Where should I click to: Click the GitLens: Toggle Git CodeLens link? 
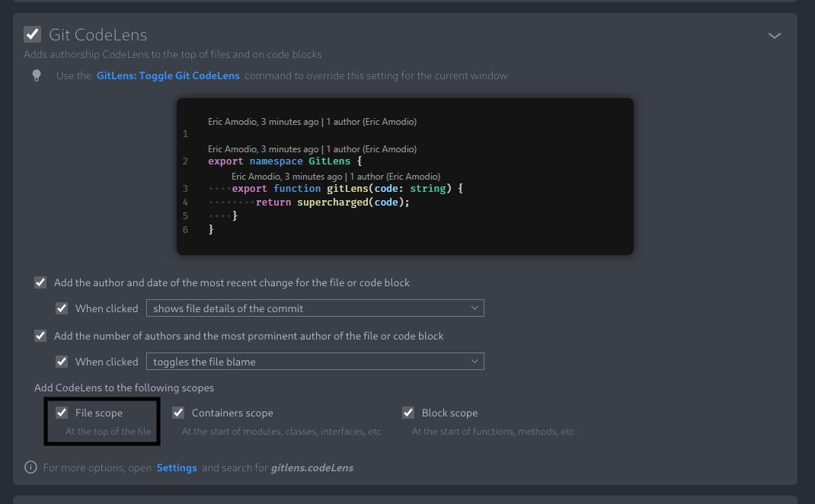point(167,75)
